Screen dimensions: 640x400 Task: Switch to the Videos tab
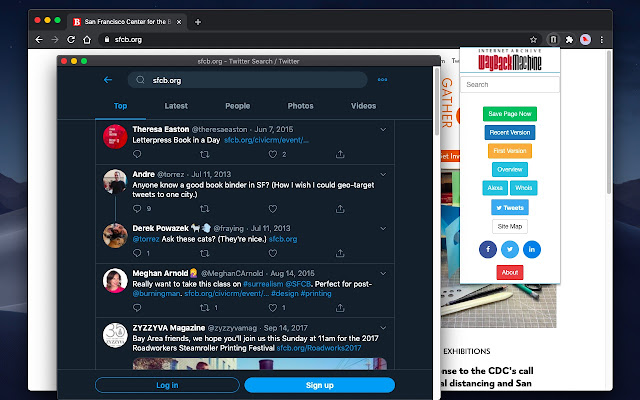[363, 106]
